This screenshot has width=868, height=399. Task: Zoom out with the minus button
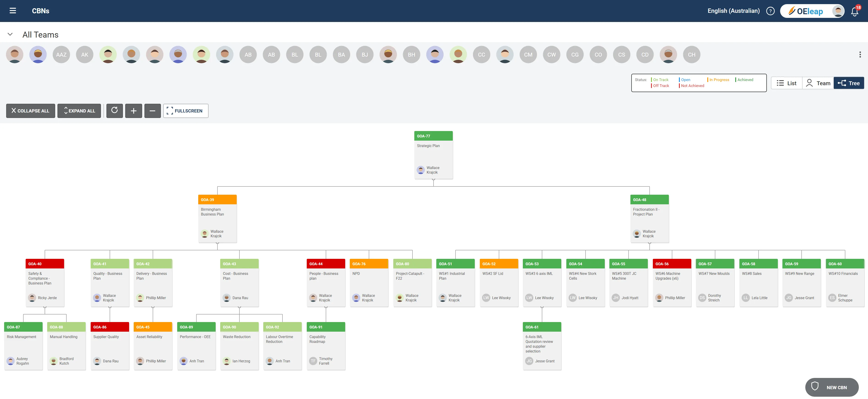pos(152,111)
